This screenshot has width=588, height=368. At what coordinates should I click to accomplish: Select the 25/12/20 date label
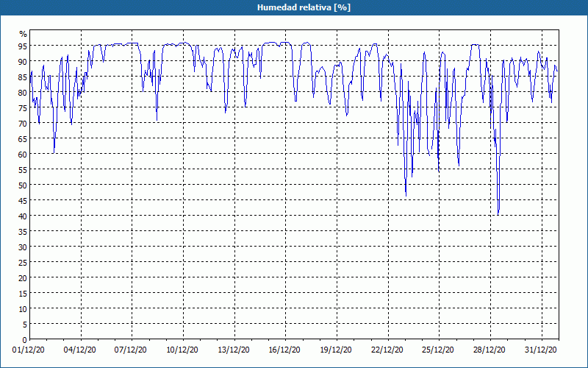438,350
